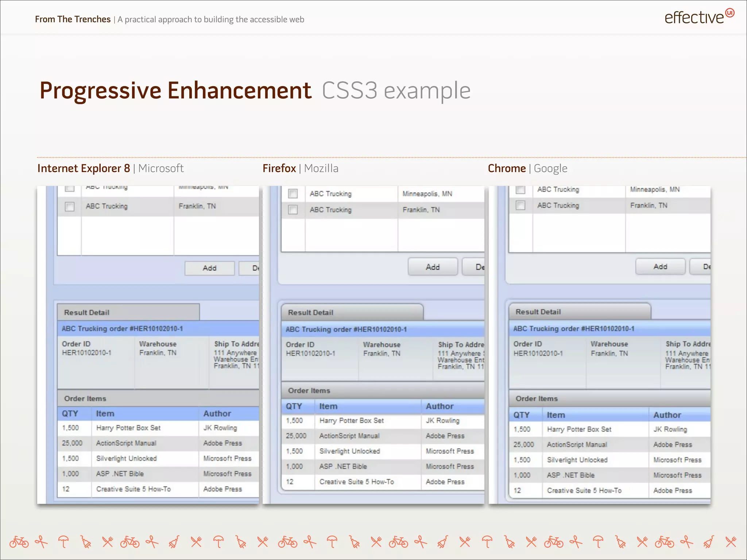Click Order ID value 'HER10102010-1' in Internet Explorer 8

point(86,353)
